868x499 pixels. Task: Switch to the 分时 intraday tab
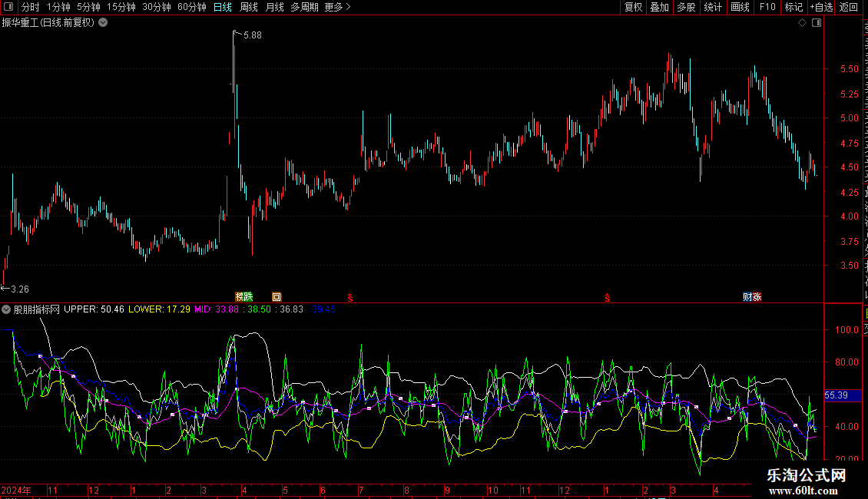point(31,7)
